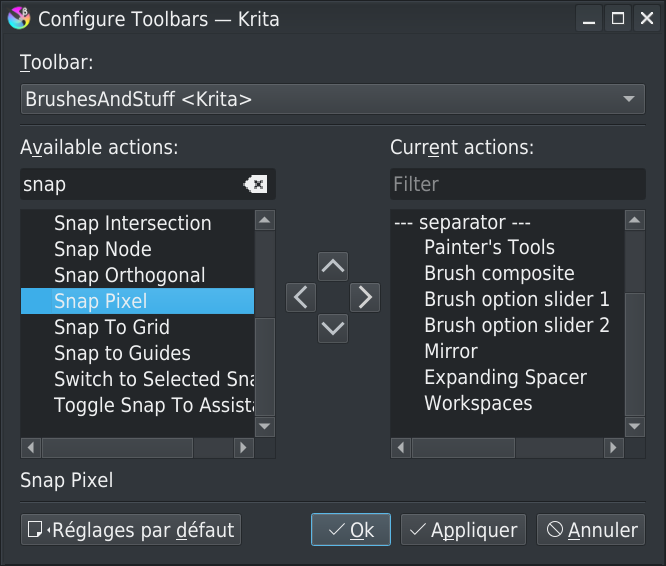This screenshot has width=666, height=566.
Task: Open the Toolbar selection dropdown
Action: [x=332, y=99]
